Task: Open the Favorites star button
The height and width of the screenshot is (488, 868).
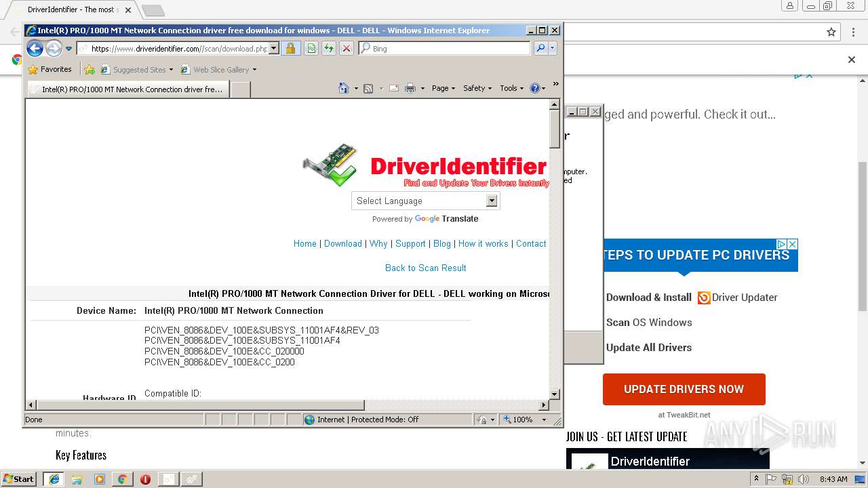Action: click(x=50, y=69)
